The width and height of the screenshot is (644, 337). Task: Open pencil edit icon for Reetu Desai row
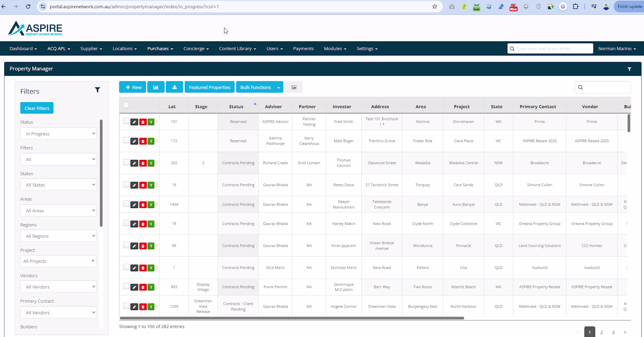point(134,185)
